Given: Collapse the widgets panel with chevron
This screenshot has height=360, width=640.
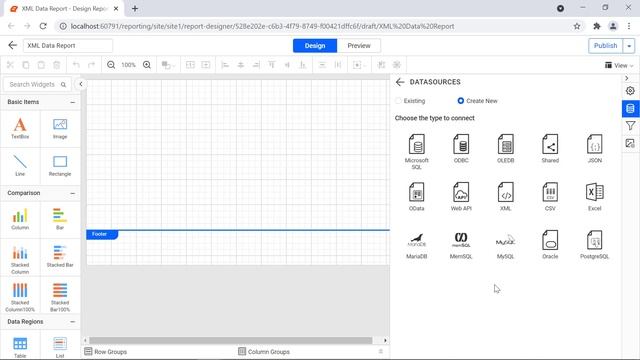Looking at the screenshot, I should [x=81, y=84].
